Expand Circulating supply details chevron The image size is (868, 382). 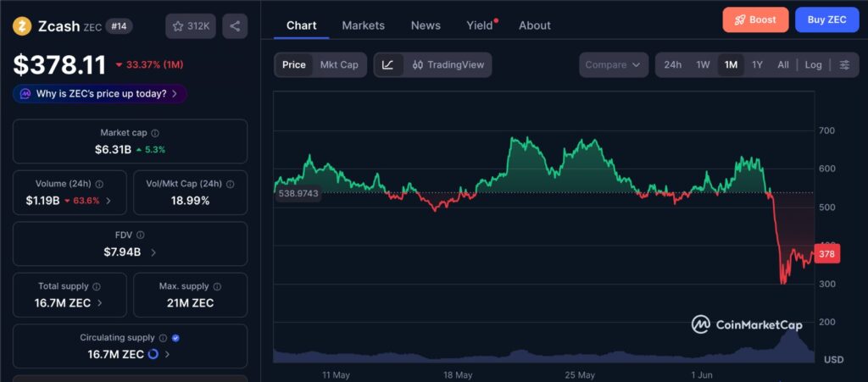pos(167,354)
